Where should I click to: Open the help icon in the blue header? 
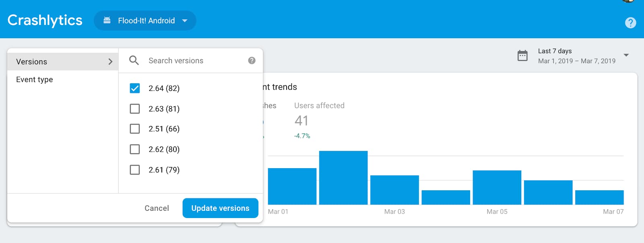click(630, 23)
